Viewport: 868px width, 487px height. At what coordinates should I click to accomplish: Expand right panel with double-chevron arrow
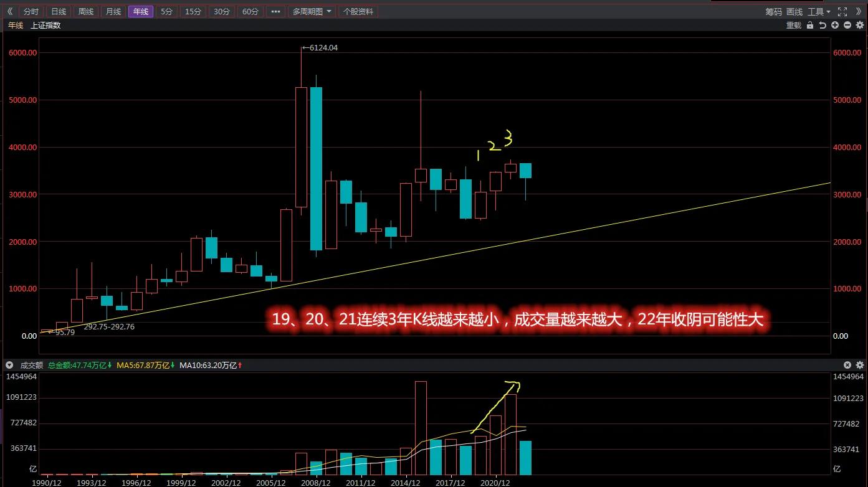(x=859, y=11)
